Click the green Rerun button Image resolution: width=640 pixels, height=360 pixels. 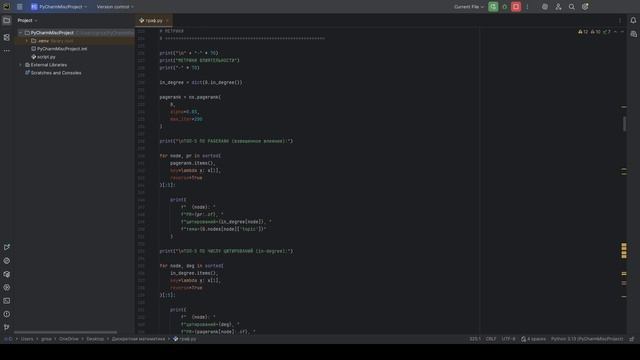493,7
